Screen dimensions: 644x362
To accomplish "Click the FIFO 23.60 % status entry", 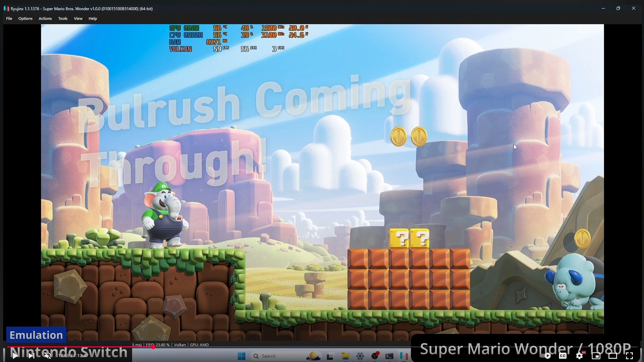I will tap(158, 345).
